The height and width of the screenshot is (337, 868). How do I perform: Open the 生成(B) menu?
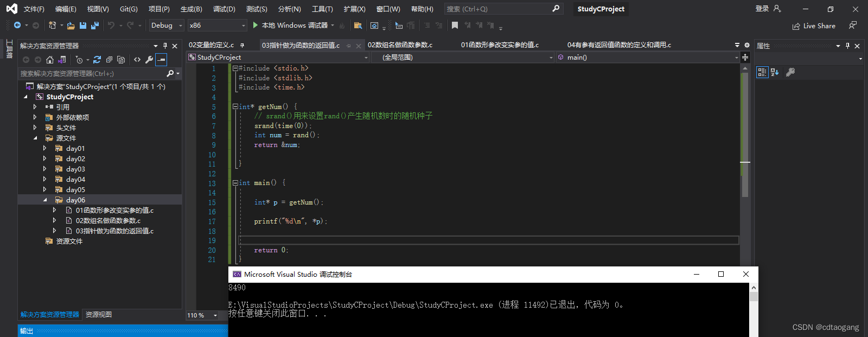[x=191, y=9]
